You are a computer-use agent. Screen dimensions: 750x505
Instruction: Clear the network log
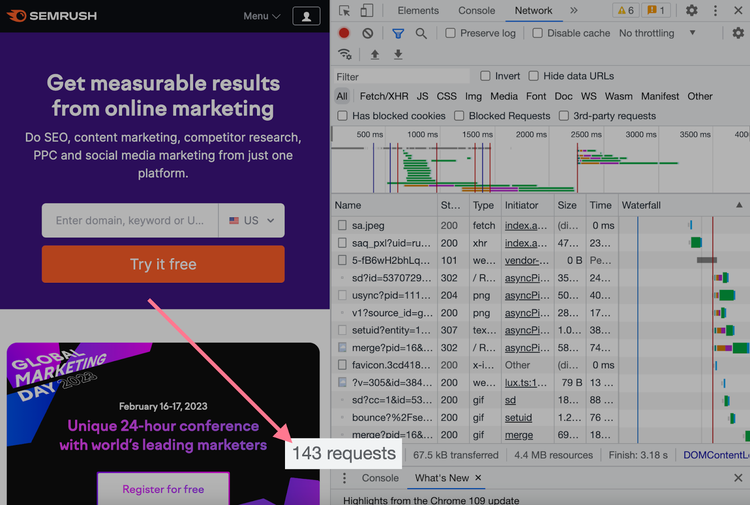click(x=367, y=33)
